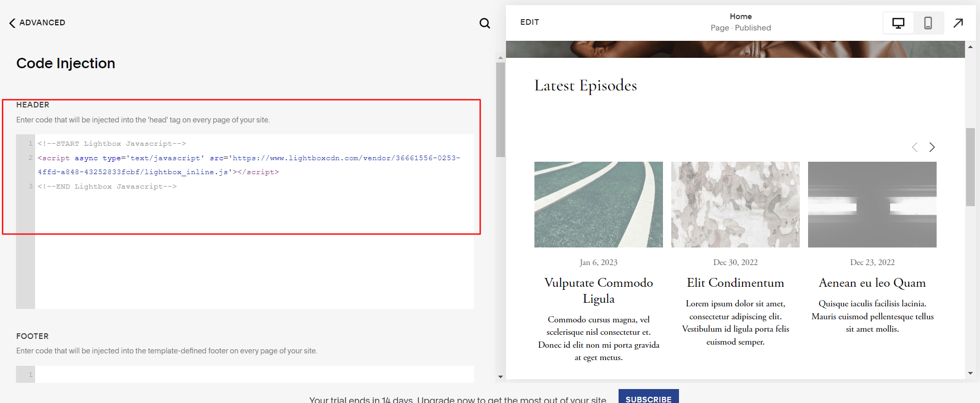This screenshot has width=980, height=403.
Task: Open site in full preview arrow
Action: tap(958, 23)
